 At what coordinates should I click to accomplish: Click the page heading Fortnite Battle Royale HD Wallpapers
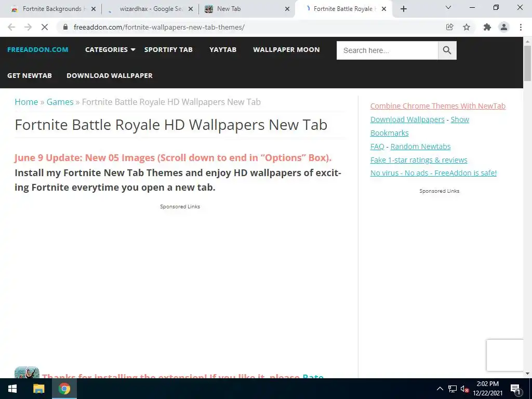(171, 125)
